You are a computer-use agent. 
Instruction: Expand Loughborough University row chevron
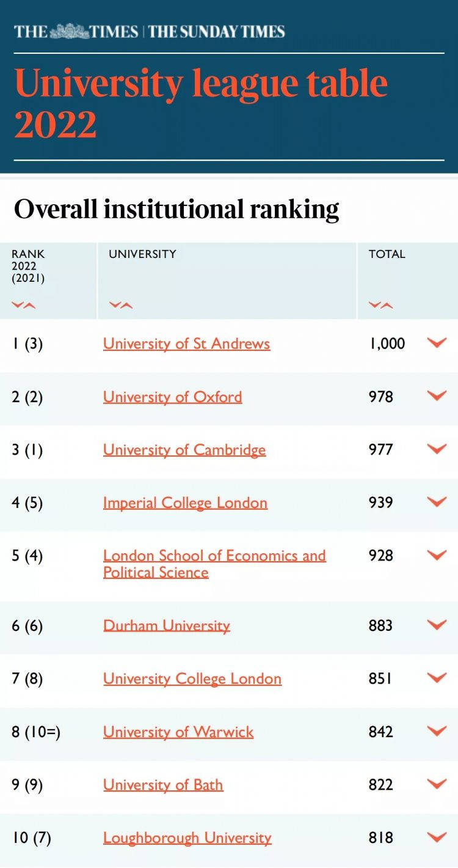click(437, 837)
